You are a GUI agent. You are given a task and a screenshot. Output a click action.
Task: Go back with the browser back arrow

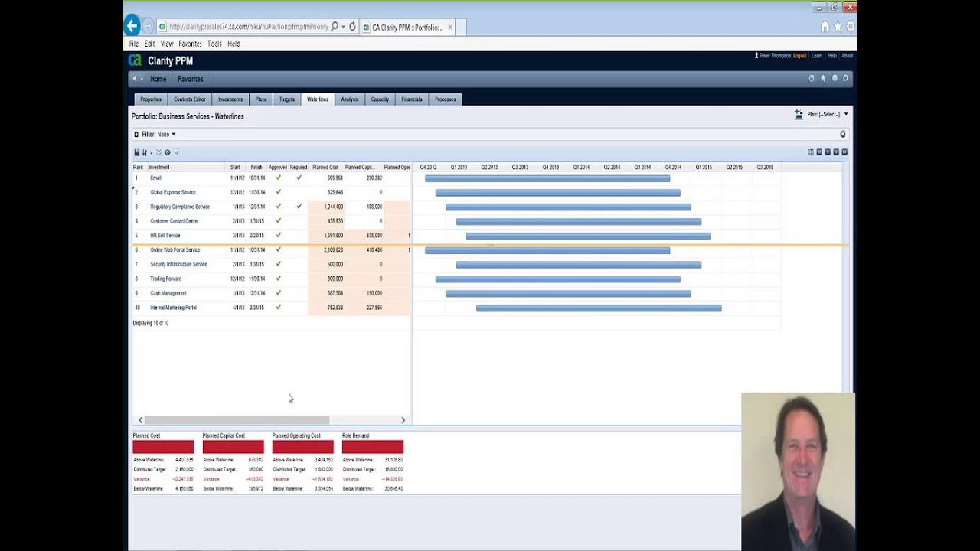132,25
